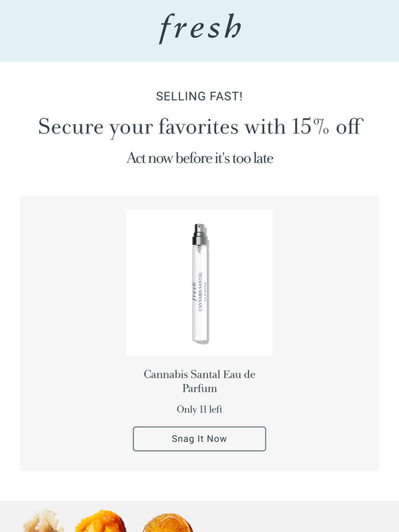
Task: Click the fresh logo in header
Action: (x=200, y=28)
